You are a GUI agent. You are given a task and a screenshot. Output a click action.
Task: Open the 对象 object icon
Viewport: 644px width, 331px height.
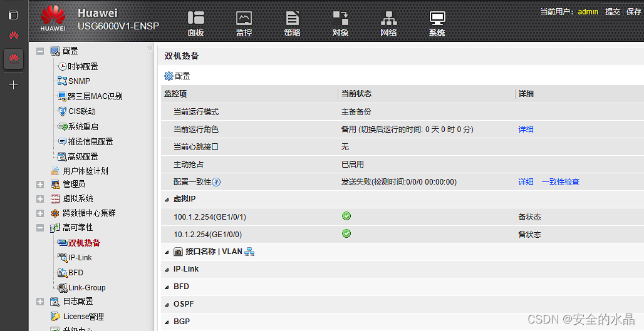(341, 18)
